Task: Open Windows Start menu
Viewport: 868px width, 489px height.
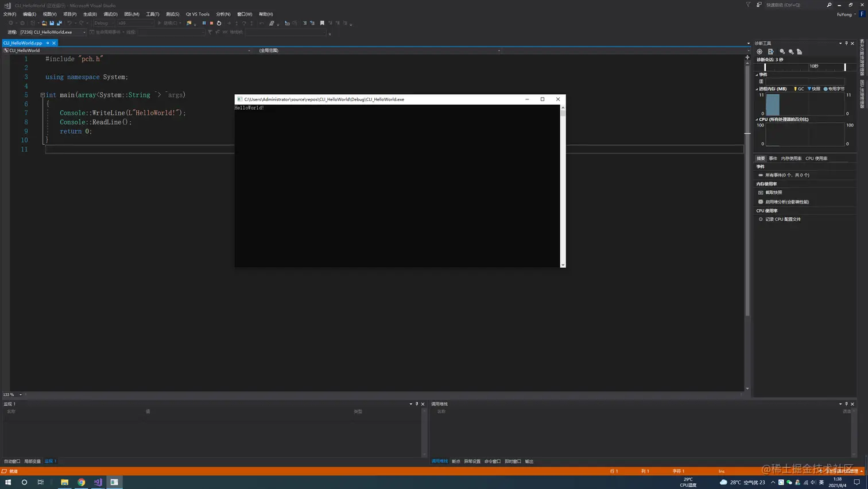Action: [x=8, y=482]
